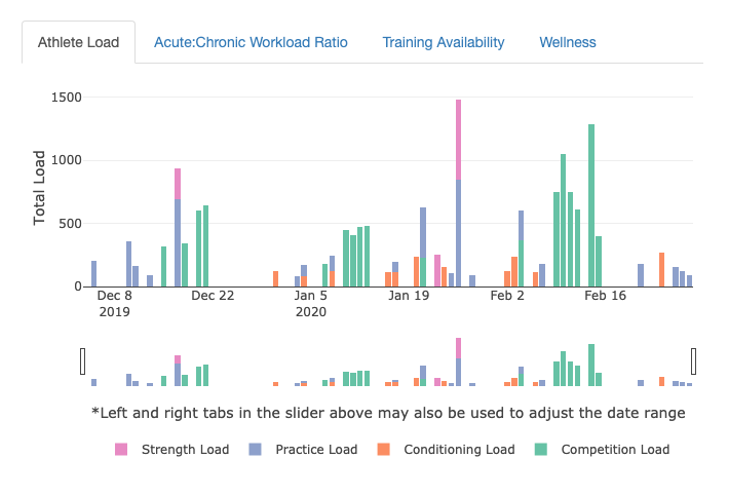Toggle the Practice Load legend swatch
The width and height of the screenshot is (729, 497).
click(x=255, y=449)
